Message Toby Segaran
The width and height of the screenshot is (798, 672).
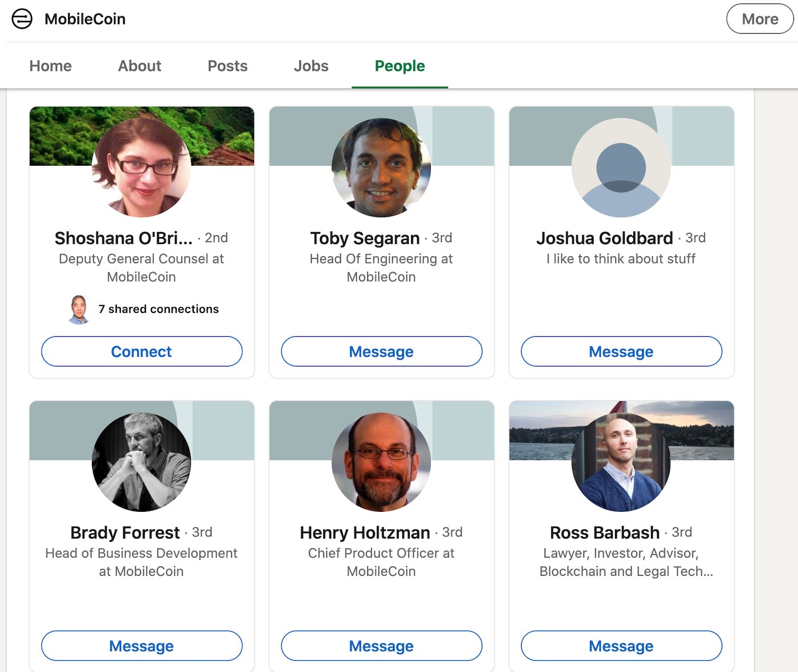(x=381, y=352)
